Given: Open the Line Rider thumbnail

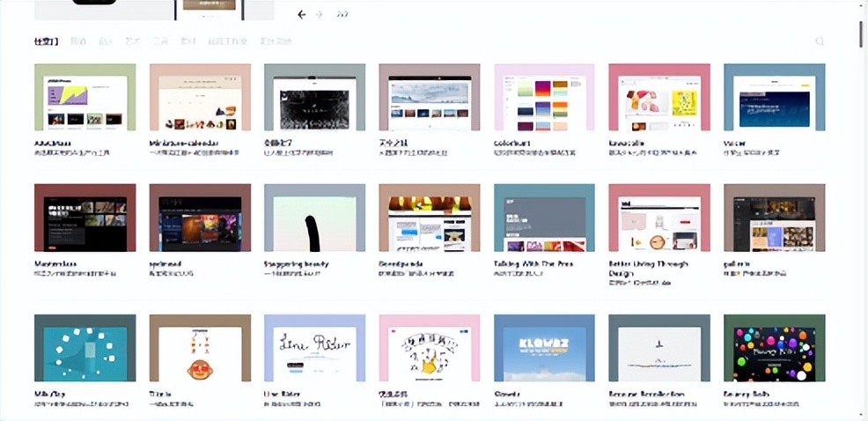Looking at the screenshot, I should pyautogui.click(x=314, y=348).
